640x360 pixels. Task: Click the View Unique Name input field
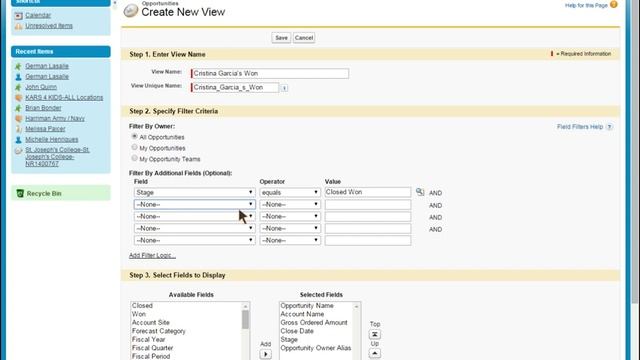pyautogui.click(x=235, y=87)
